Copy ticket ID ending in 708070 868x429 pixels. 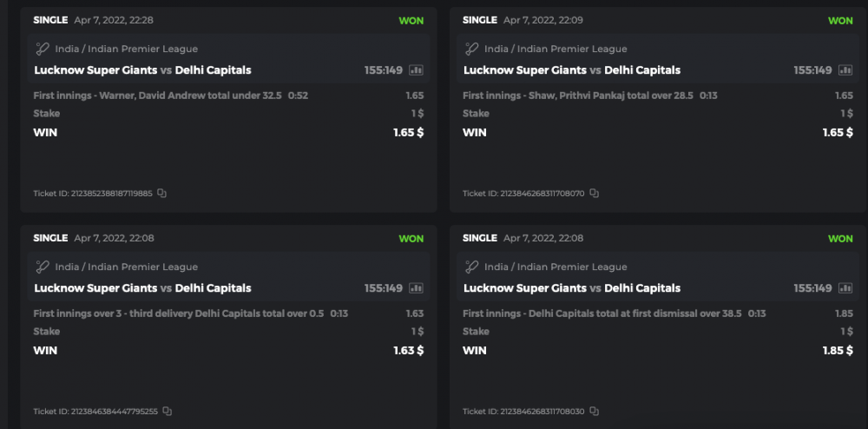(x=594, y=194)
